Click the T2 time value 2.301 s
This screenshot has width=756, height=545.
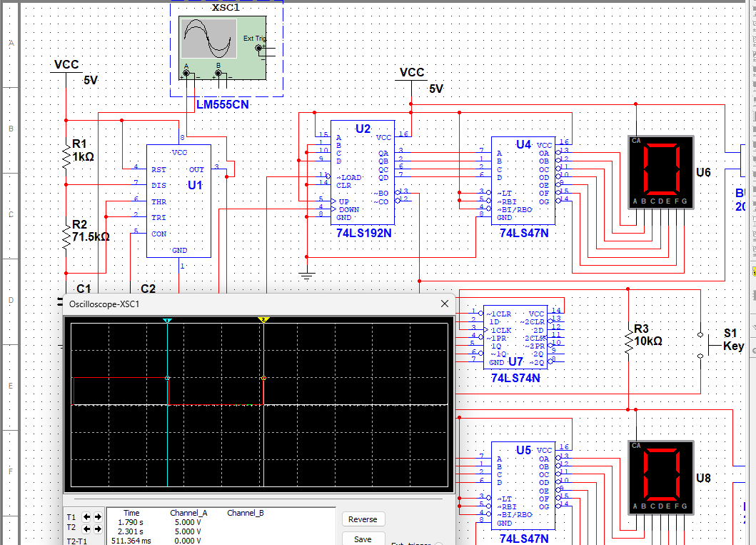click(131, 531)
